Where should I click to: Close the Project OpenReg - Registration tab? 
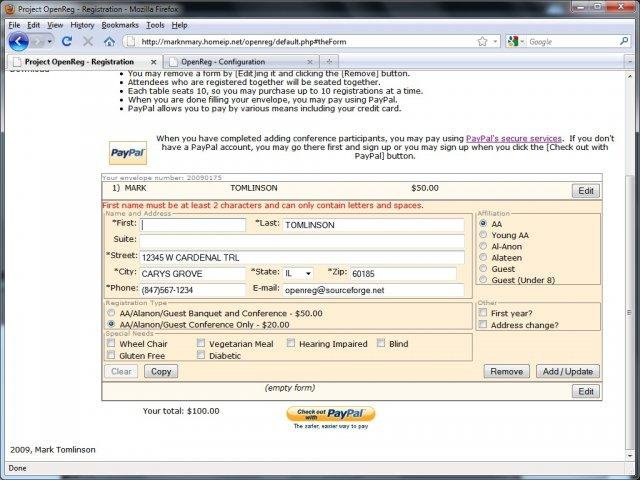153,62
